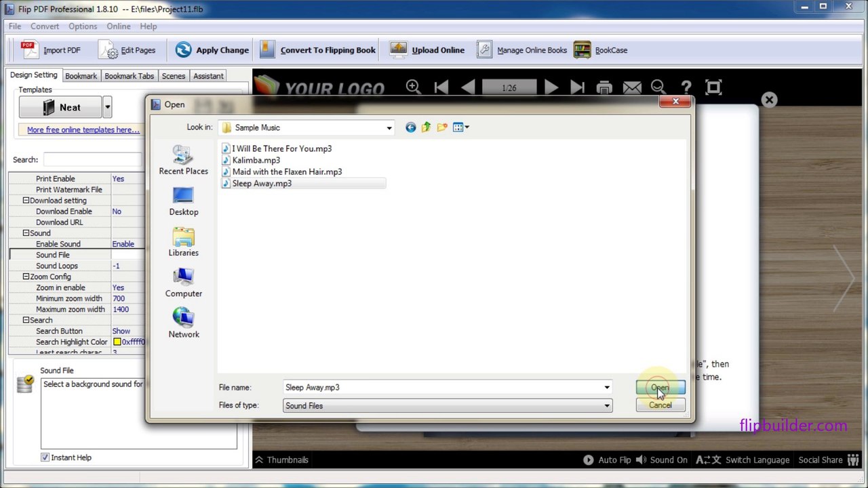The image size is (868, 488).
Task: Select Computer in the dialog sidebar
Action: click(x=183, y=283)
